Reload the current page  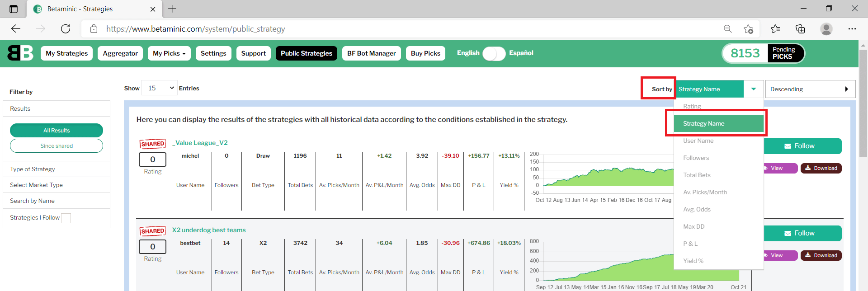click(x=66, y=29)
